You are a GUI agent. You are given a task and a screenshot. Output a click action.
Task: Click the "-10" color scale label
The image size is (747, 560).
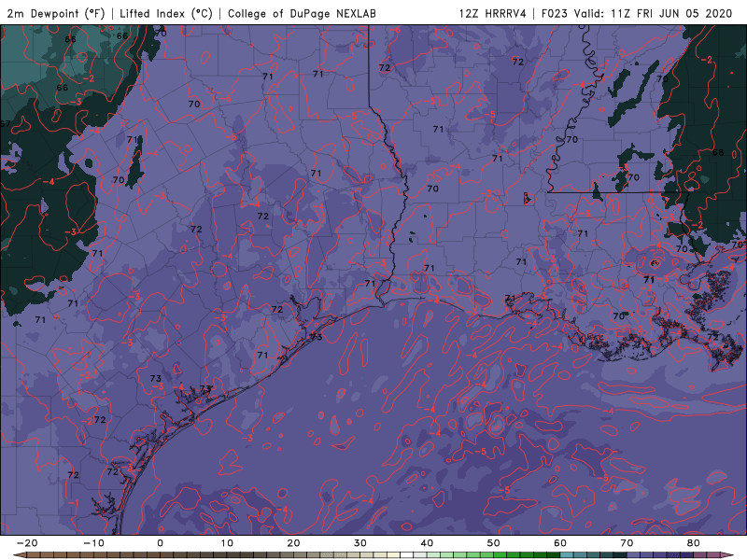pos(93,543)
